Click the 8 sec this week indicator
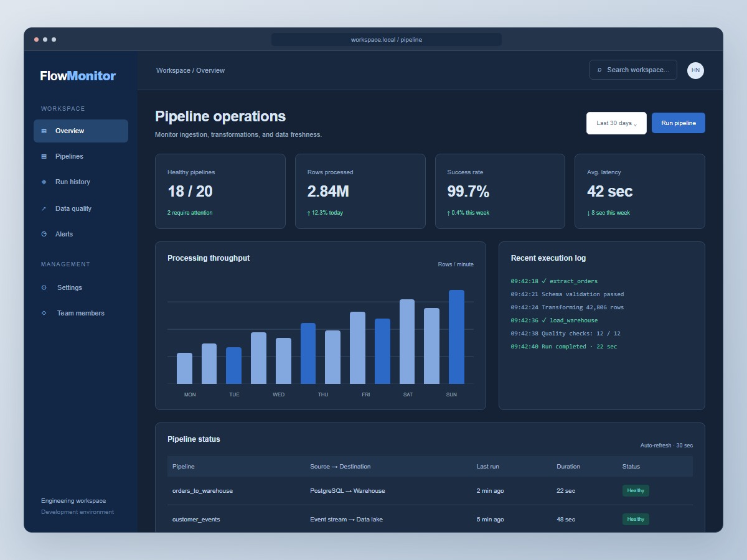747x560 pixels. tap(608, 213)
